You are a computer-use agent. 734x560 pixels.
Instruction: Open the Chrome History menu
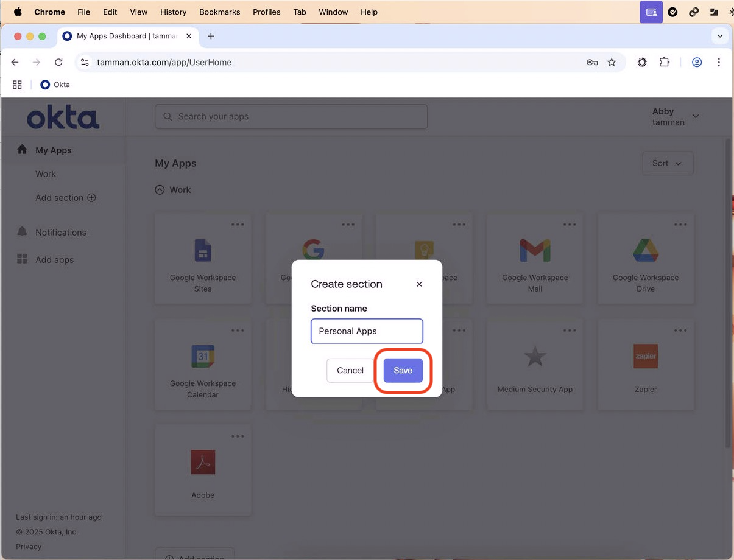point(173,12)
